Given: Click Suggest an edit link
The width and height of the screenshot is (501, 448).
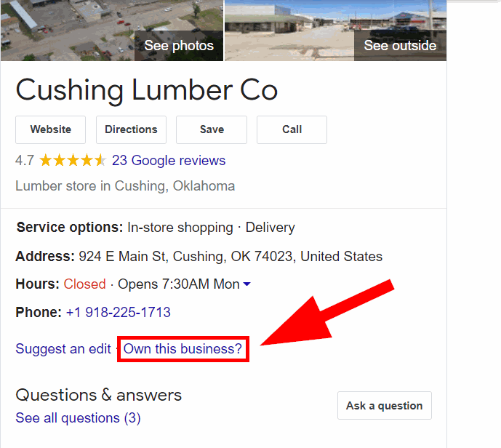Looking at the screenshot, I should 63,348.
